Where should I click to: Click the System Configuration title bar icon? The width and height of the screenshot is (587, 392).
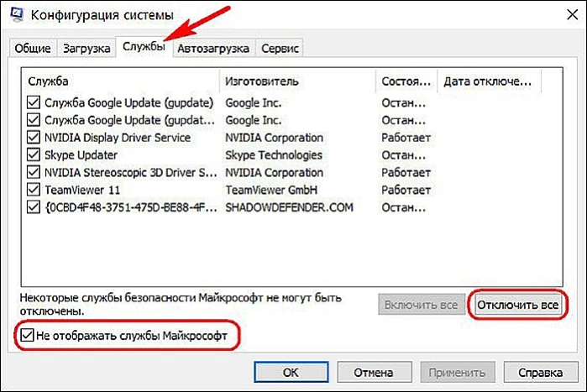(x=17, y=13)
